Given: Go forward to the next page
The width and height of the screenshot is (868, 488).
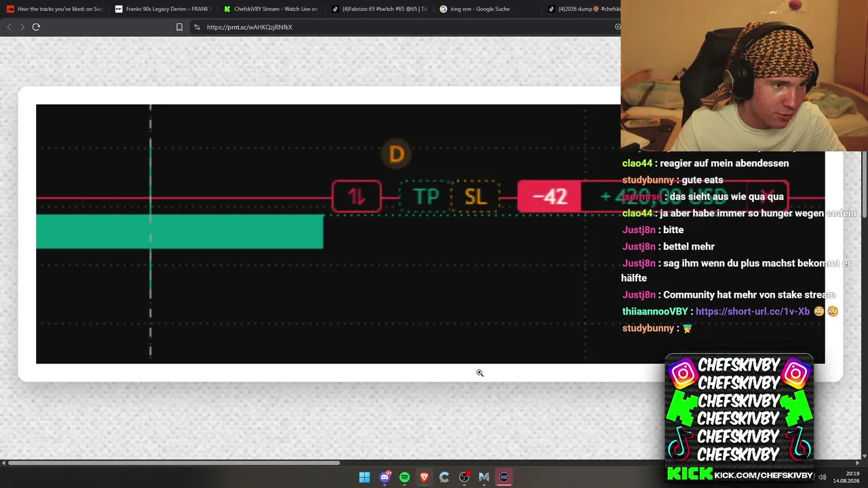Looking at the screenshot, I should coord(22,27).
